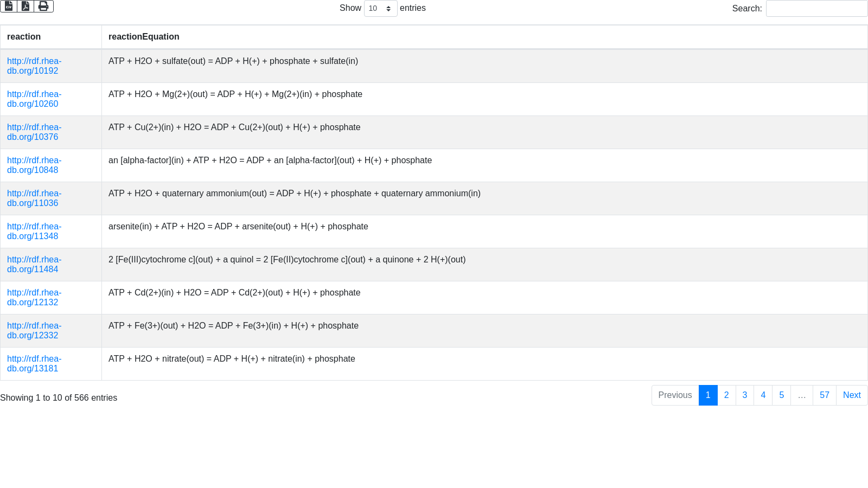Click the Next page button
The height and width of the screenshot is (488, 868).
coord(852,395)
